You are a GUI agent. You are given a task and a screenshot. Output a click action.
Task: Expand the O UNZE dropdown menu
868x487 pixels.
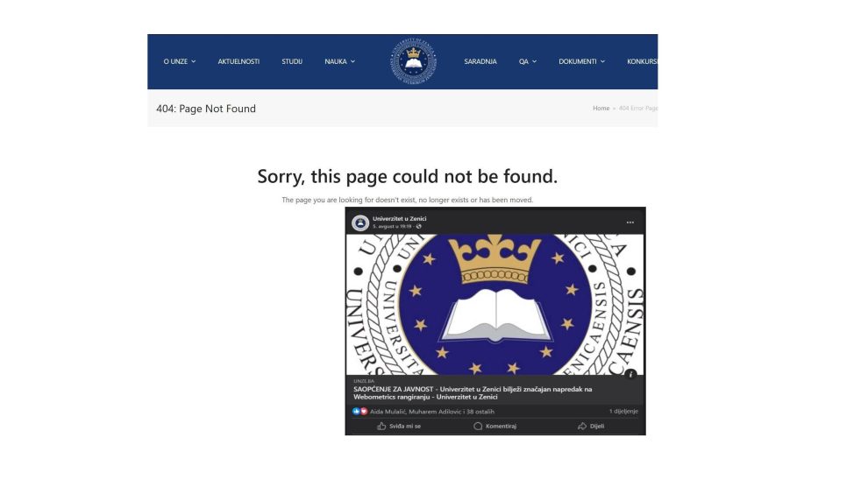[180, 61]
